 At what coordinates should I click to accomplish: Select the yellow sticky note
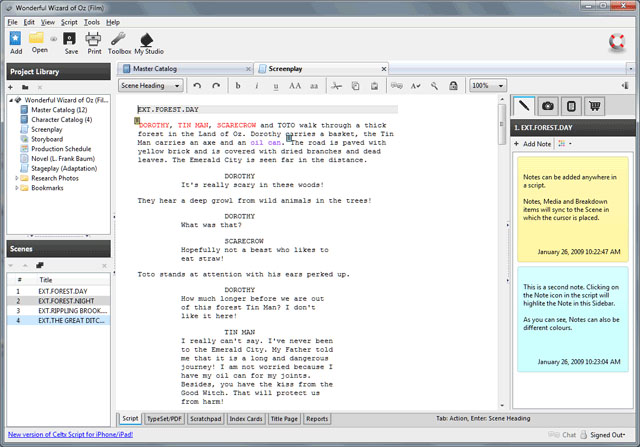coord(573,209)
